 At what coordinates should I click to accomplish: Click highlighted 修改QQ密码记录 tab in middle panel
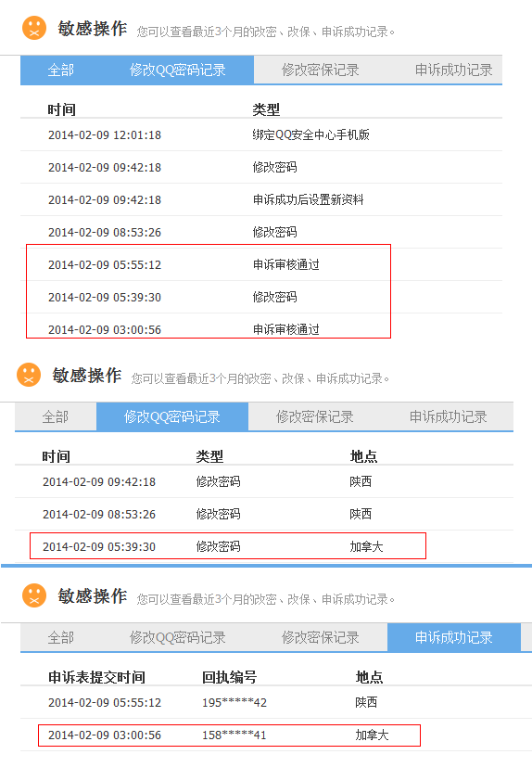172,416
